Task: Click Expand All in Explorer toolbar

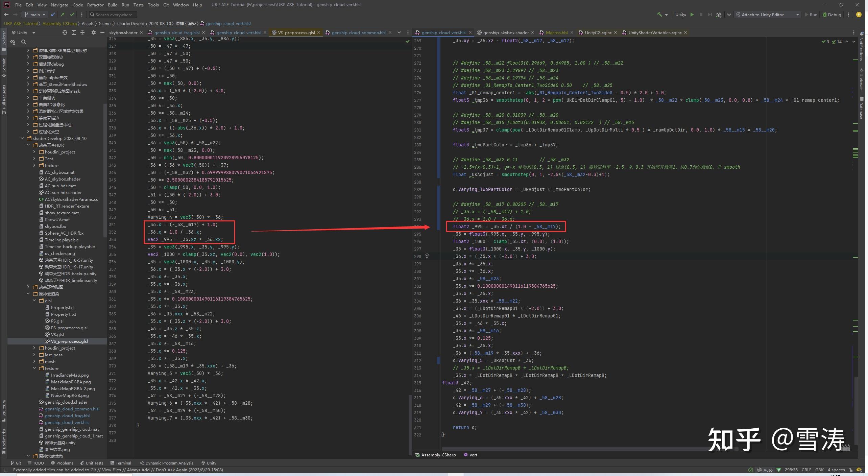Action: pos(74,32)
